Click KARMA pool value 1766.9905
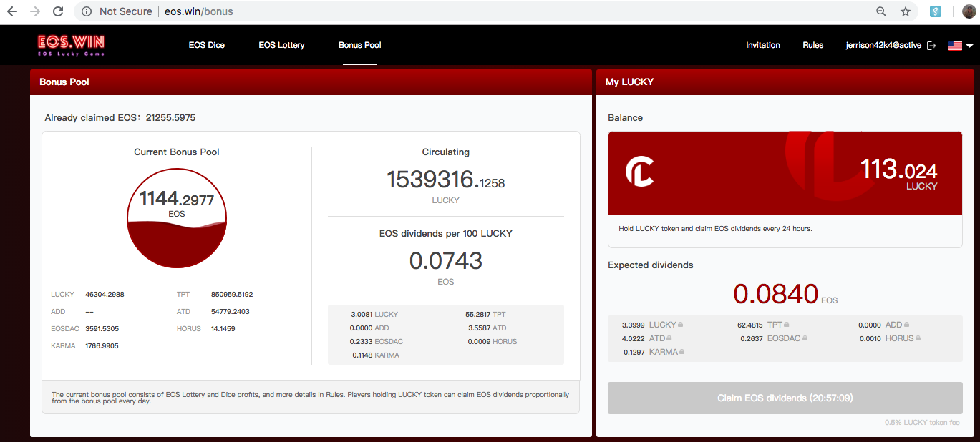The image size is (980, 442). point(102,345)
